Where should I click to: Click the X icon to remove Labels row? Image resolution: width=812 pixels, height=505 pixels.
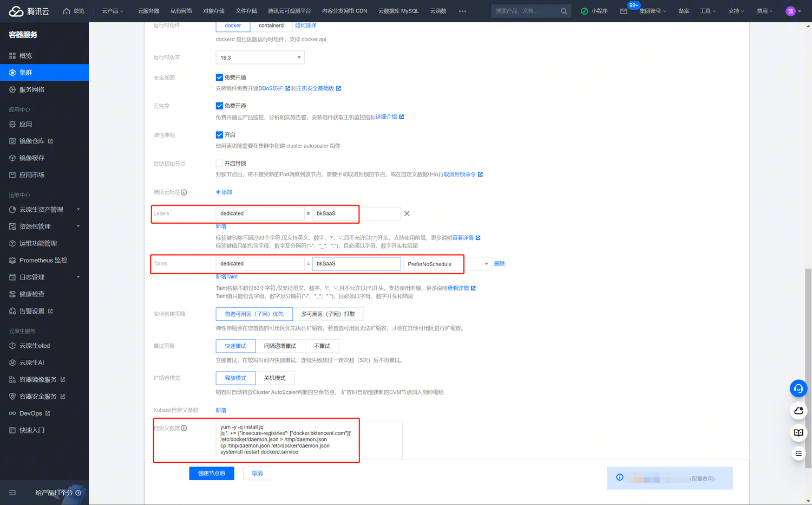[407, 213]
